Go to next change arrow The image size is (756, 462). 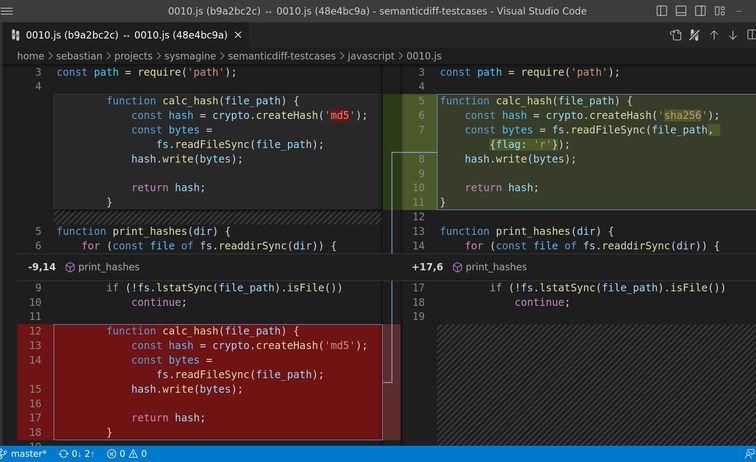coord(732,34)
